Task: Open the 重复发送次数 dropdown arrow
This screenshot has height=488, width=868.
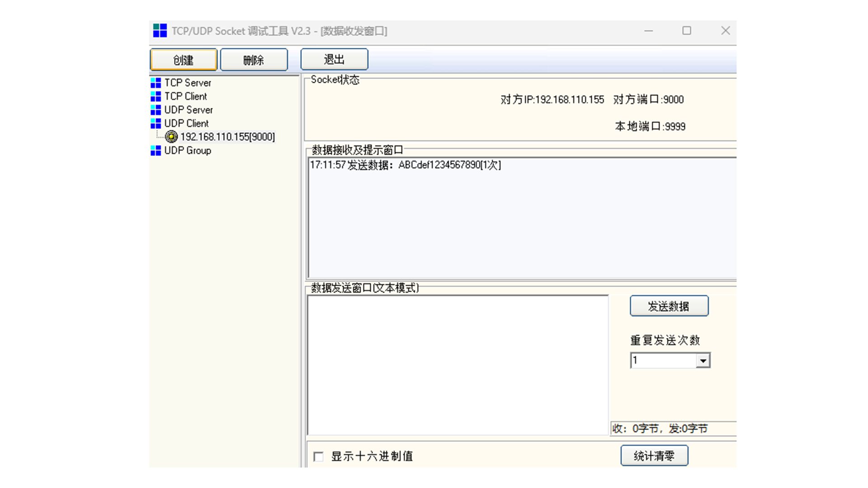Action: [703, 361]
